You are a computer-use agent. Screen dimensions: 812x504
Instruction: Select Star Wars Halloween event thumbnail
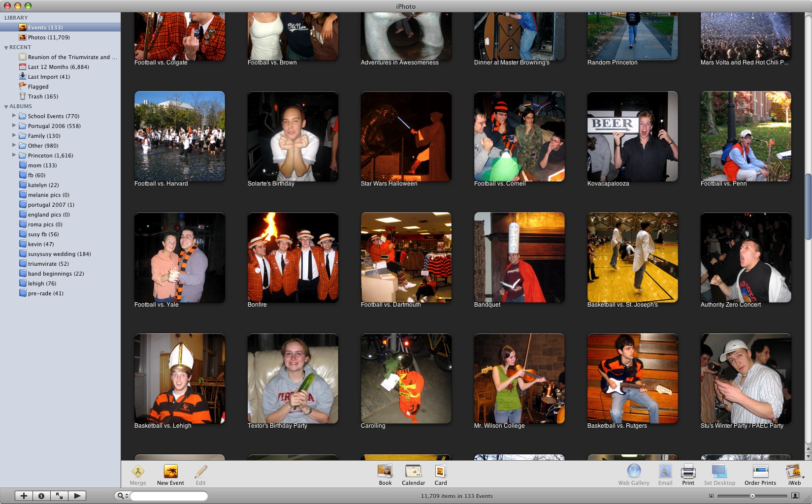click(x=406, y=136)
